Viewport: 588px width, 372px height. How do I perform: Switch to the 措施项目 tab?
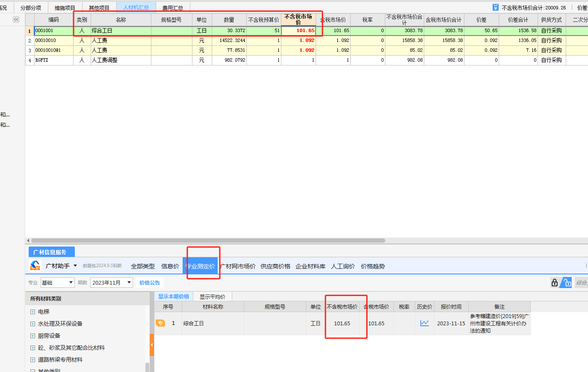click(x=65, y=8)
